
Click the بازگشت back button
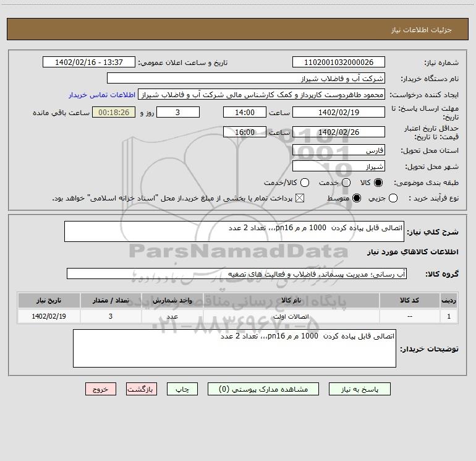coord(142,389)
